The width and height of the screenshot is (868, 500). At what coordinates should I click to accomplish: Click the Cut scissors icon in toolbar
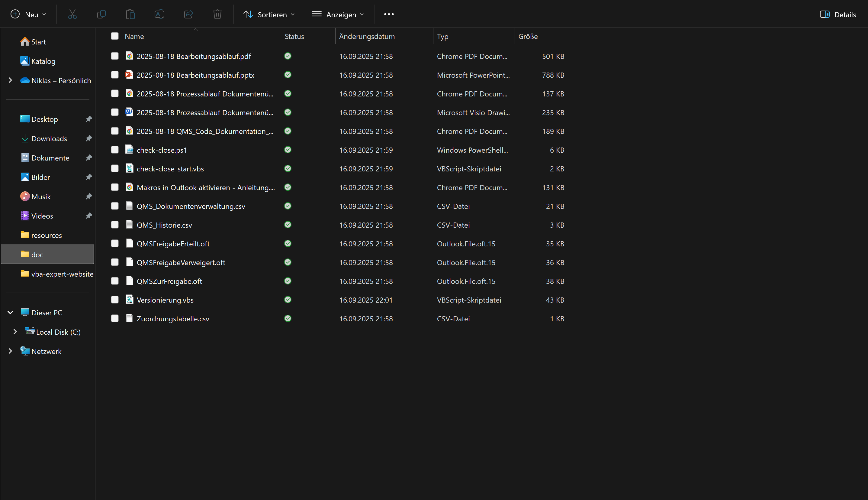72,15
